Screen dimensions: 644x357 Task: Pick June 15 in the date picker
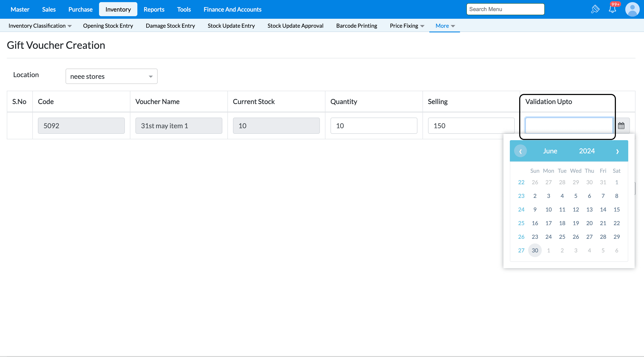pos(616,210)
